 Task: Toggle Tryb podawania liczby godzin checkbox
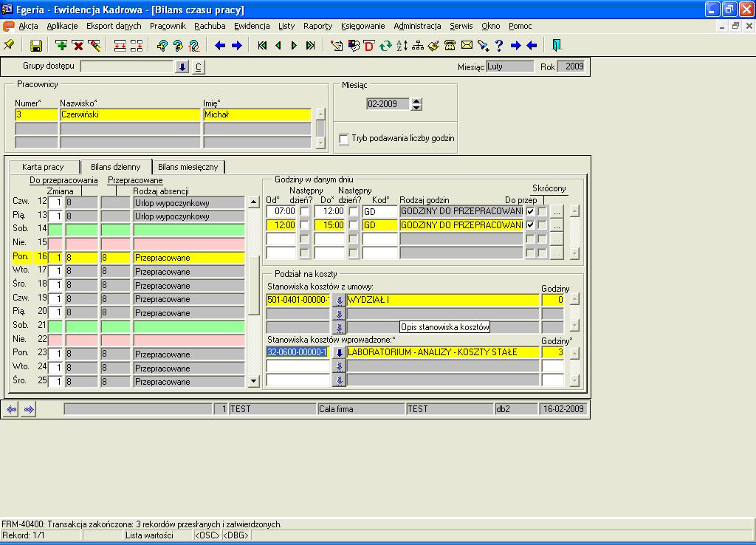(x=344, y=139)
